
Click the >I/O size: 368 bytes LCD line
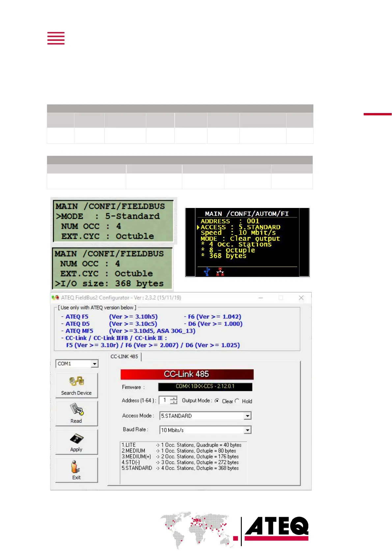coord(109,283)
